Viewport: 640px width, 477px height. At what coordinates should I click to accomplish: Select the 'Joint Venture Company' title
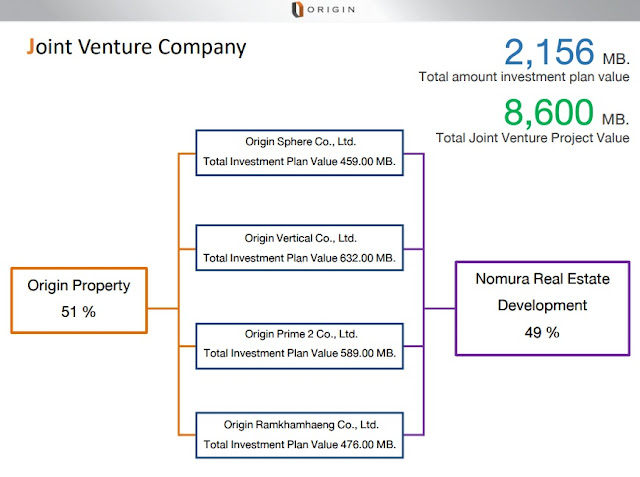tap(136, 47)
